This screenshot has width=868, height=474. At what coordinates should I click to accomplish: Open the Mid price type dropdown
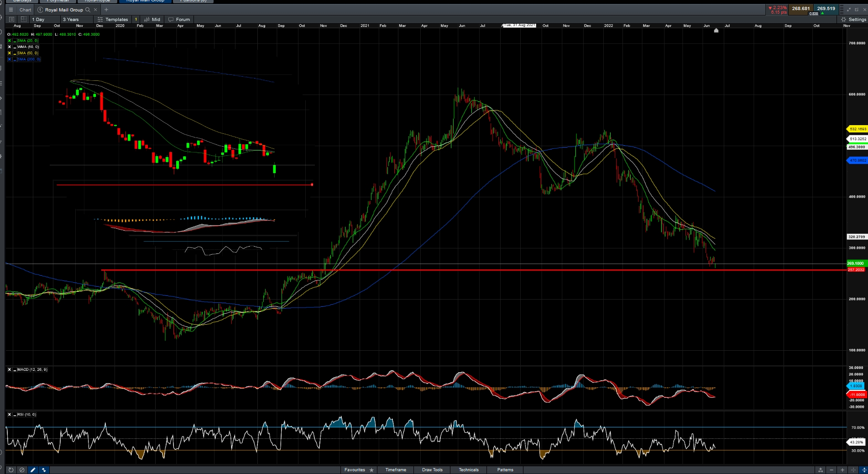click(152, 19)
